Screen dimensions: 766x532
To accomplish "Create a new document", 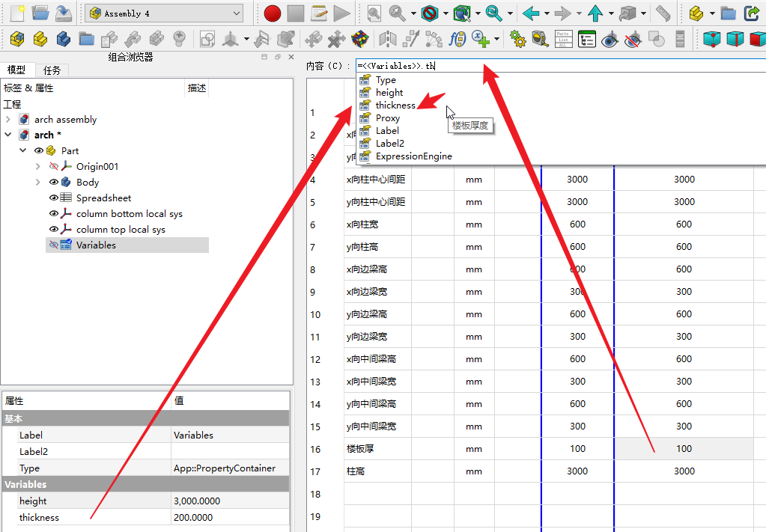I will (x=17, y=13).
